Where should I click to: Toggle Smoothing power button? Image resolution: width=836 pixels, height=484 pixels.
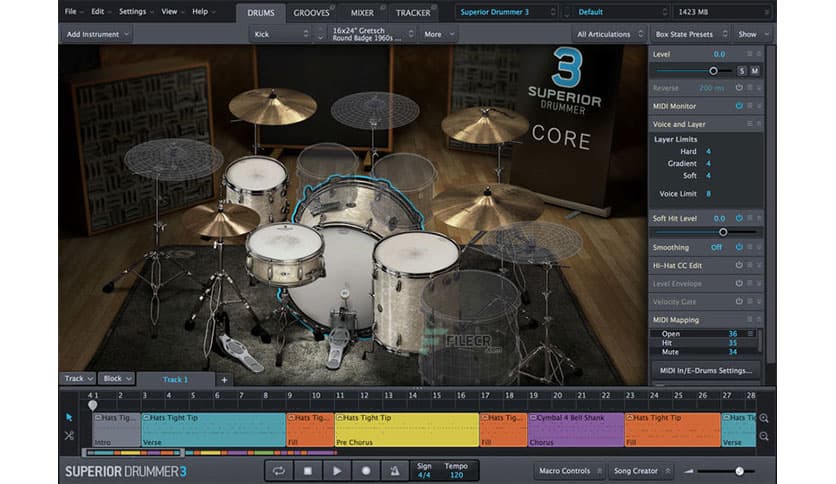[x=739, y=247]
